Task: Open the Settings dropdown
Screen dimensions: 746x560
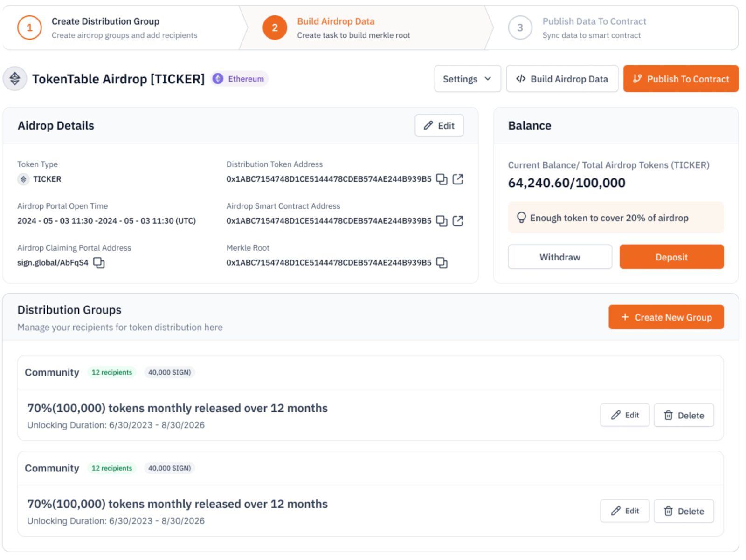Action: (x=467, y=79)
